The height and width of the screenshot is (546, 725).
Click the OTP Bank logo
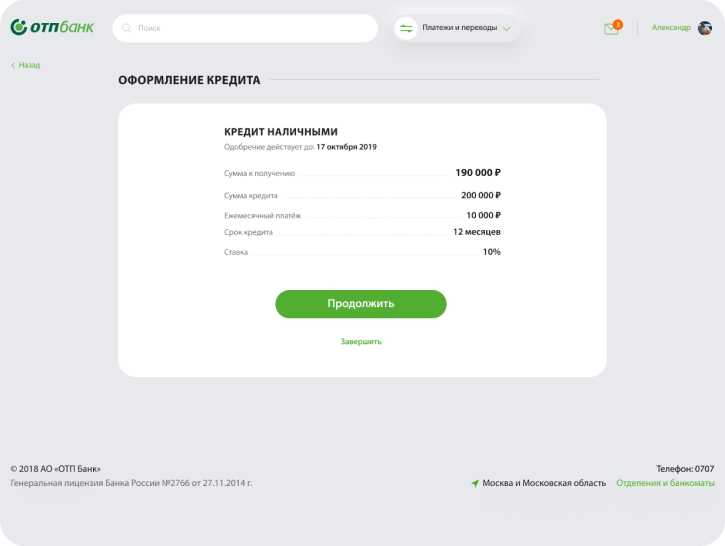point(52,27)
